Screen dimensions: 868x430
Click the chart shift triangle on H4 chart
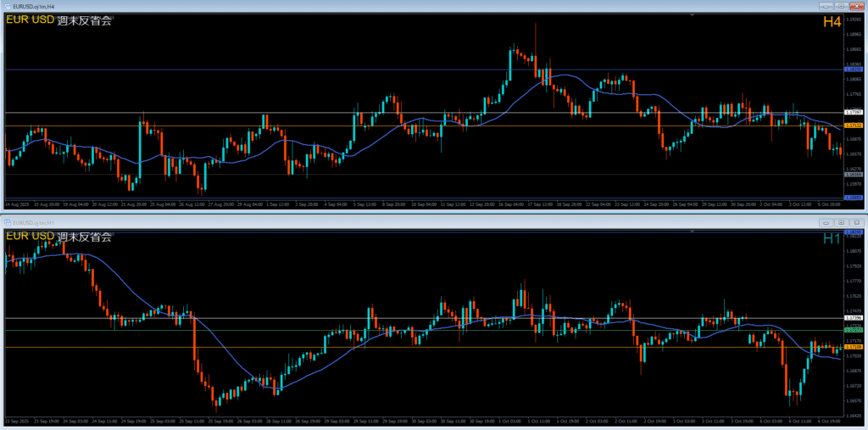(693, 15)
